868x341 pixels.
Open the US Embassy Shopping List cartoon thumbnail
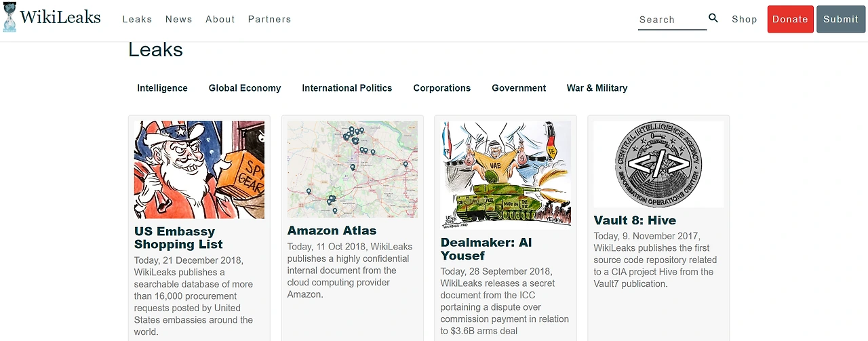(199, 169)
